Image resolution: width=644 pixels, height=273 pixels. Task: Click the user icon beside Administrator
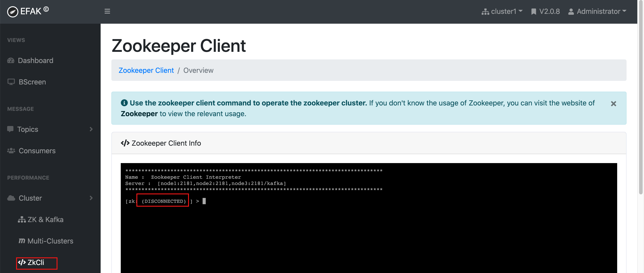[x=571, y=12]
